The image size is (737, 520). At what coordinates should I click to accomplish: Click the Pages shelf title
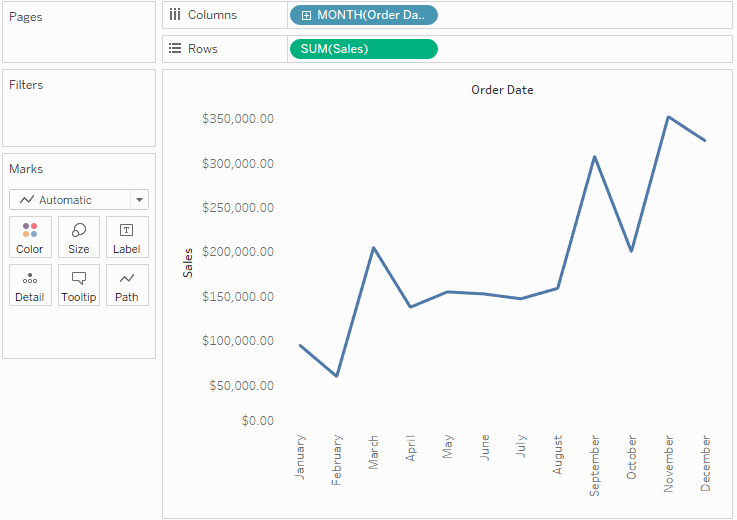pos(26,17)
